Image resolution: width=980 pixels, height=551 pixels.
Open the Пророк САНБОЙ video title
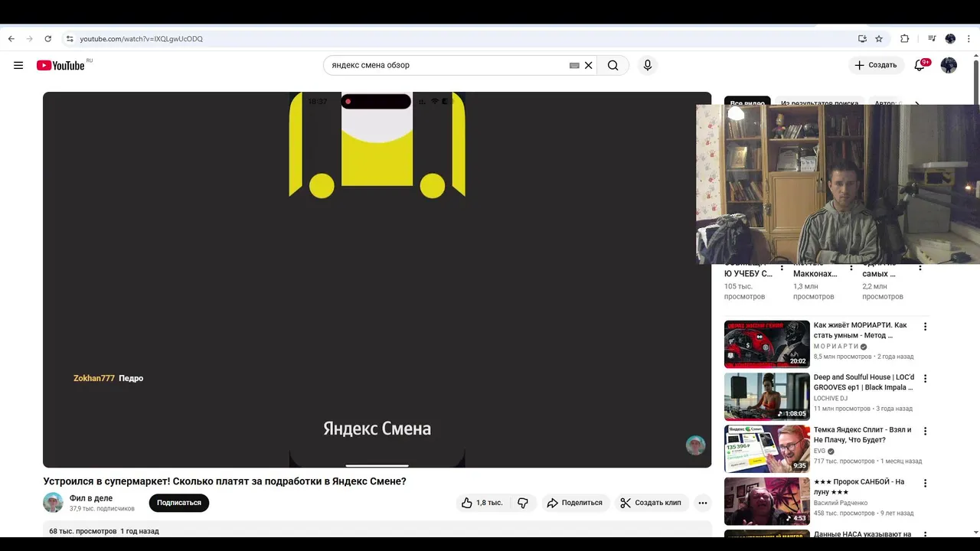tap(859, 487)
